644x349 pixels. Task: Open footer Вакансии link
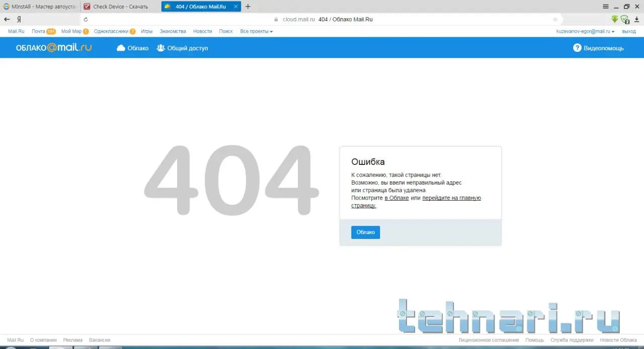100,340
